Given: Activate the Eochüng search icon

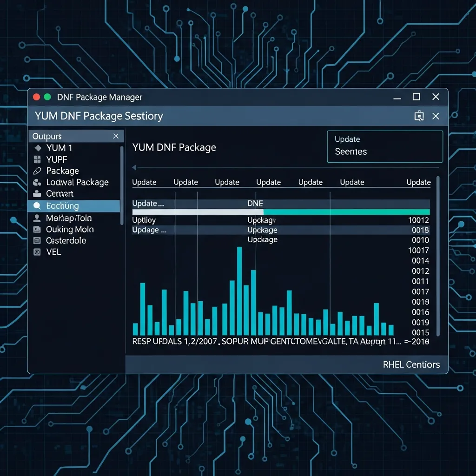Looking at the screenshot, I should [37, 205].
